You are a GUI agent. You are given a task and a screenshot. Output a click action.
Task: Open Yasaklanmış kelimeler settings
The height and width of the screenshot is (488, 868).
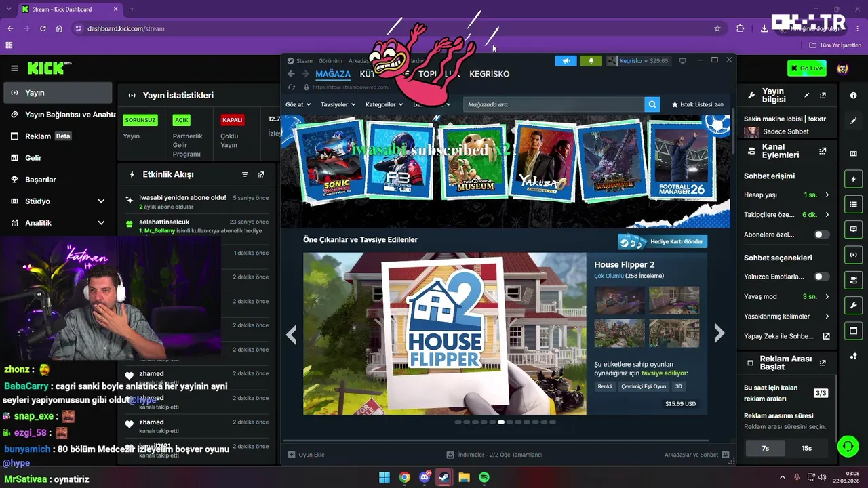coord(787,316)
